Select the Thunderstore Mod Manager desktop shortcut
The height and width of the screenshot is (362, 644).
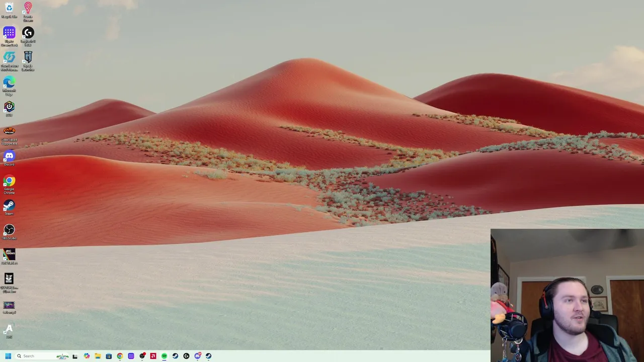(x=9, y=61)
